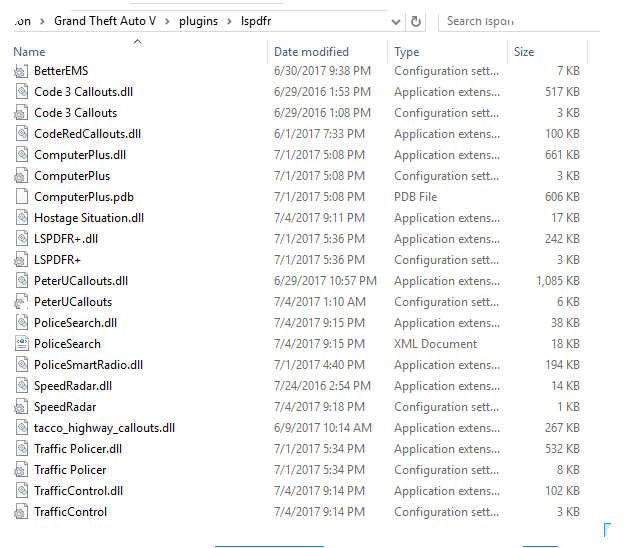632x548 pixels.
Task: Click the 606 KB size value
Action: [x=562, y=197]
